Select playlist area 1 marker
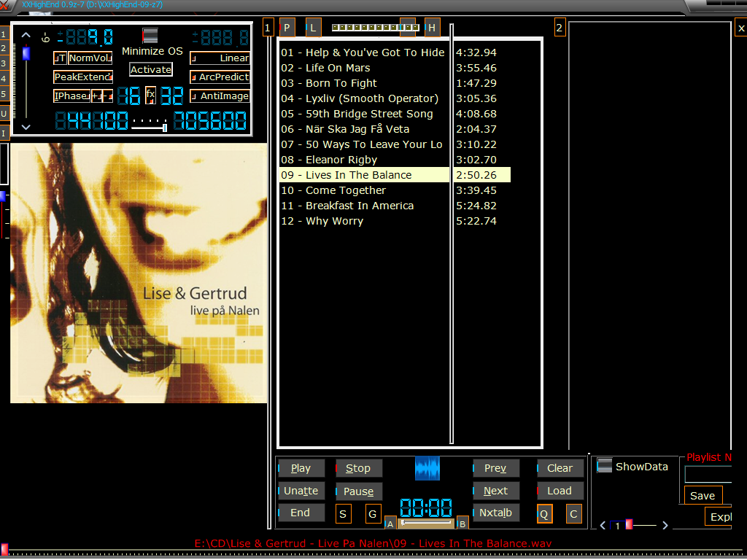The height and width of the screenshot is (560, 747). coord(268,28)
